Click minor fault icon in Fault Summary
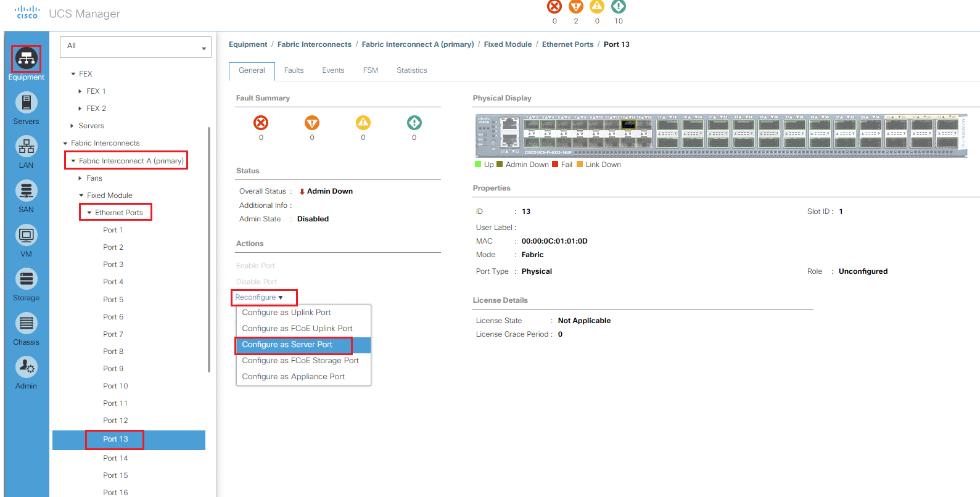Image resolution: width=980 pixels, height=497 pixels. point(363,123)
